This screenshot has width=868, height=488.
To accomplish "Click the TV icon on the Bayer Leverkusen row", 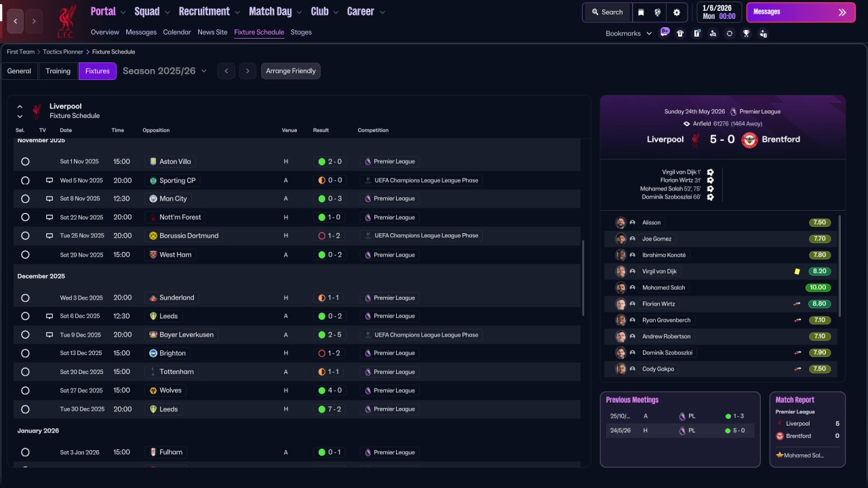I will [x=50, y=335].
